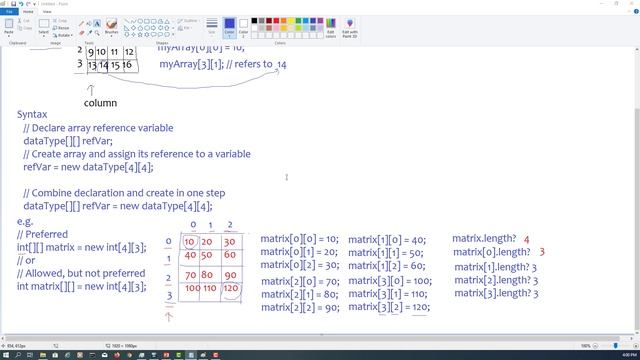Click the Crop command
The image size is (640, 360).
(x=60, y=20)
